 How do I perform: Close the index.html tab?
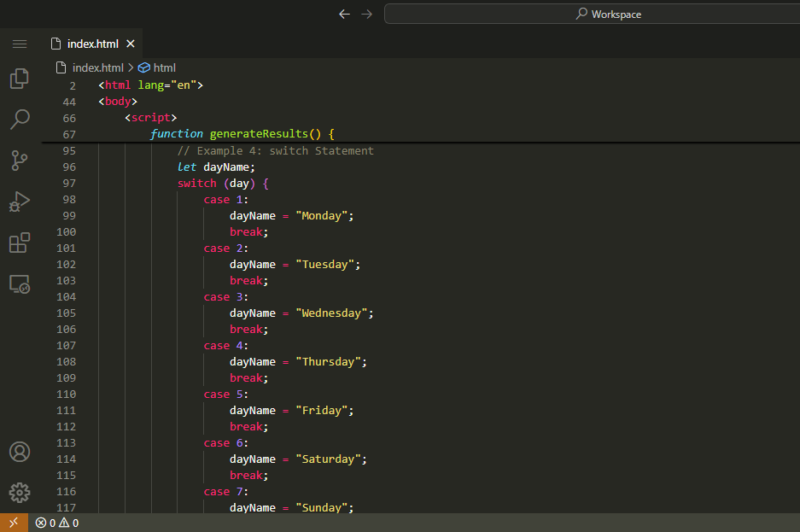coord(131,44)
